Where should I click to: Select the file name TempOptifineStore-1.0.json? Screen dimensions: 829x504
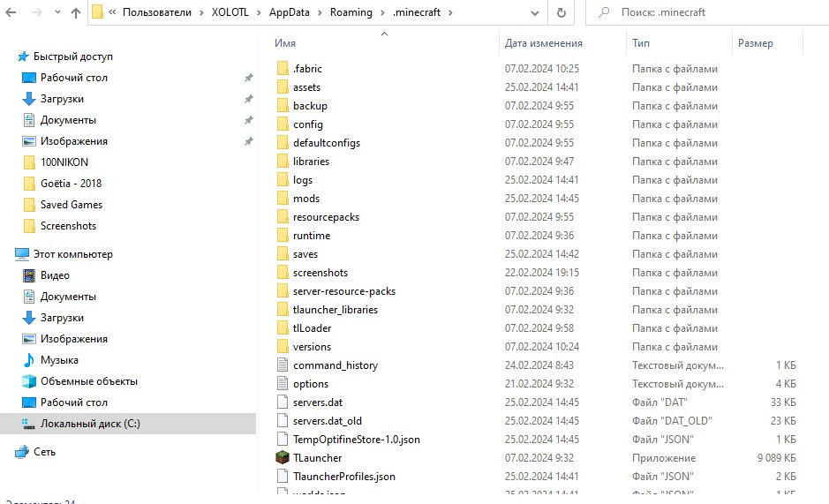(x=357, y=440)
